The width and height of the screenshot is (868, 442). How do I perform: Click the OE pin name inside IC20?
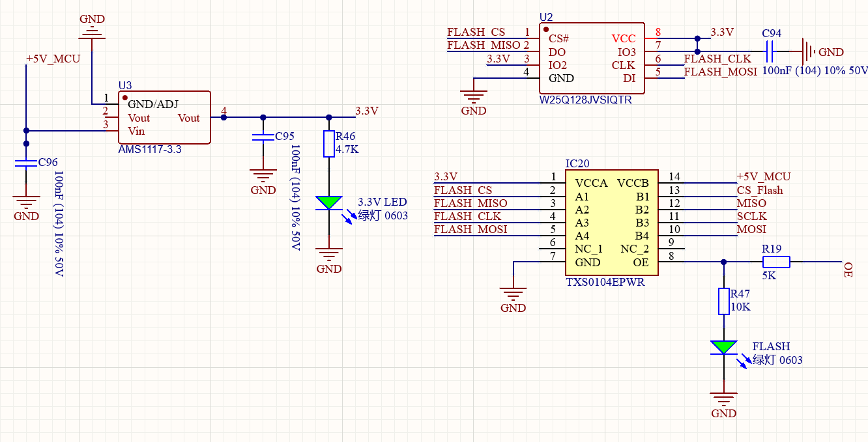coord(641,262)
